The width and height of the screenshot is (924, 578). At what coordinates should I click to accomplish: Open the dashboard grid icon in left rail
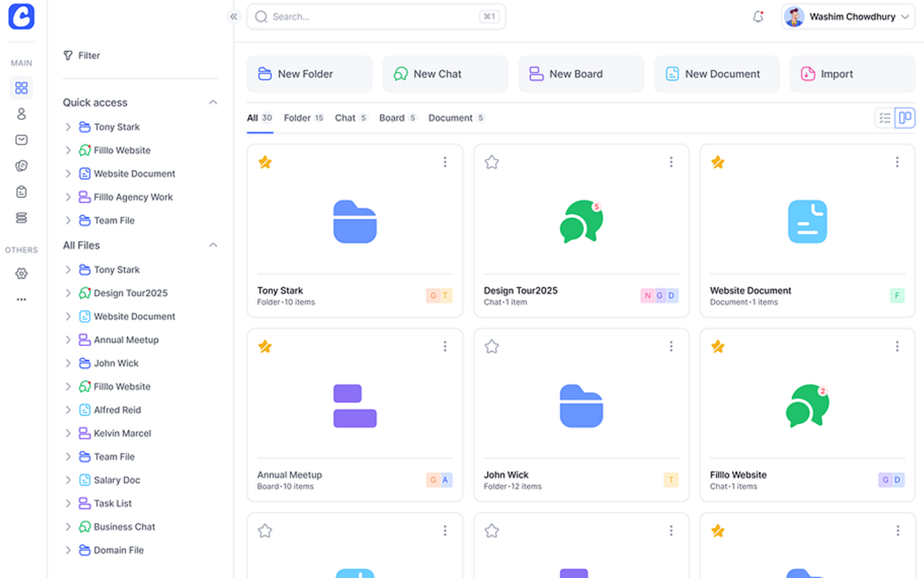click(x=22, y=88)
